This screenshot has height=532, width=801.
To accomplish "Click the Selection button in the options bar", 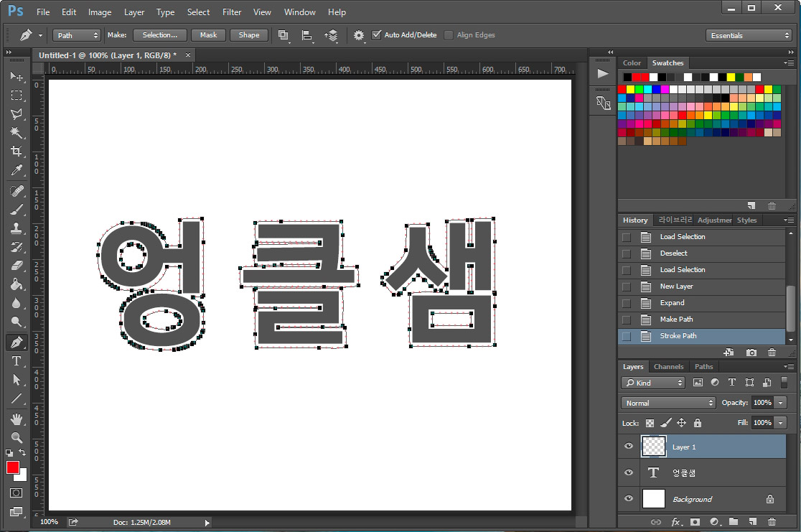I will point(159,34).
